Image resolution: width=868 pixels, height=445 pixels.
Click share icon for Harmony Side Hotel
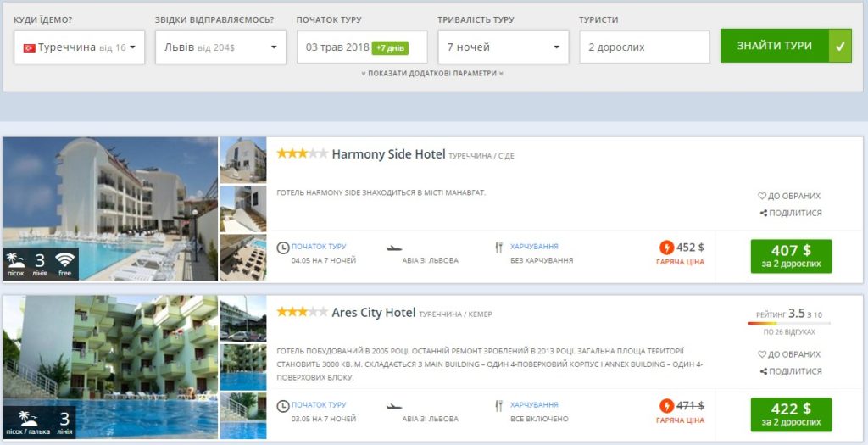(x=764, y=213)
